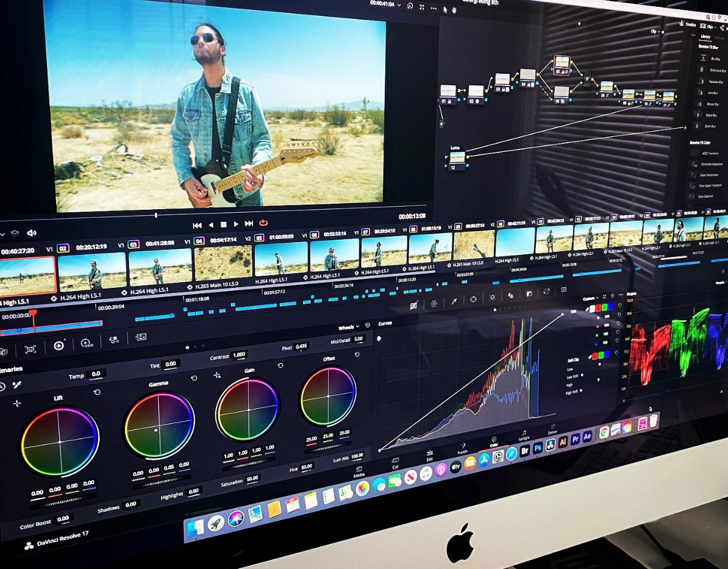Reset the Lift wheel

pos(97,393)
